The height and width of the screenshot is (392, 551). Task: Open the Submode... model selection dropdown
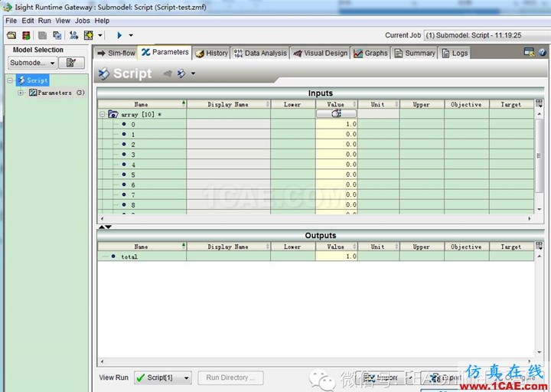(32, 63)
